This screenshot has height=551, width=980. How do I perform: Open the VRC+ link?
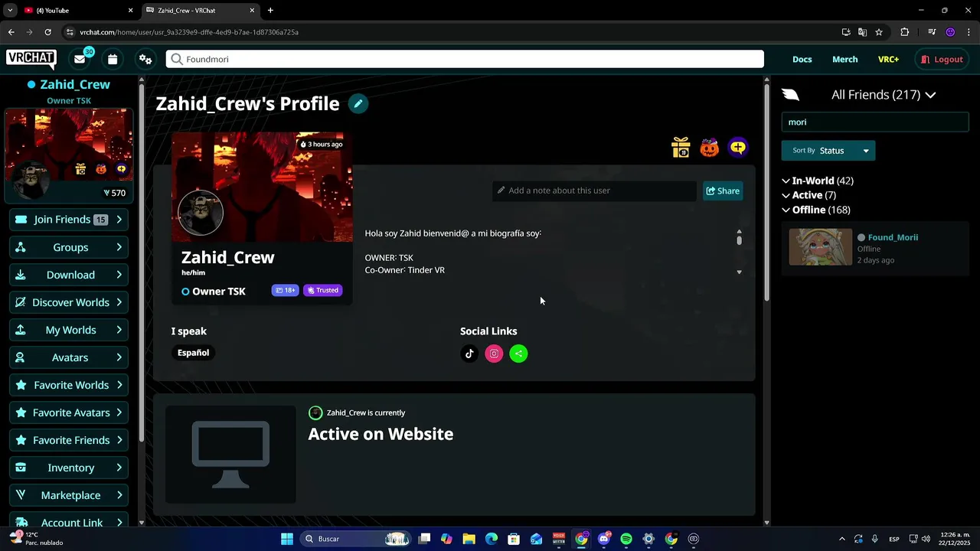888,59
